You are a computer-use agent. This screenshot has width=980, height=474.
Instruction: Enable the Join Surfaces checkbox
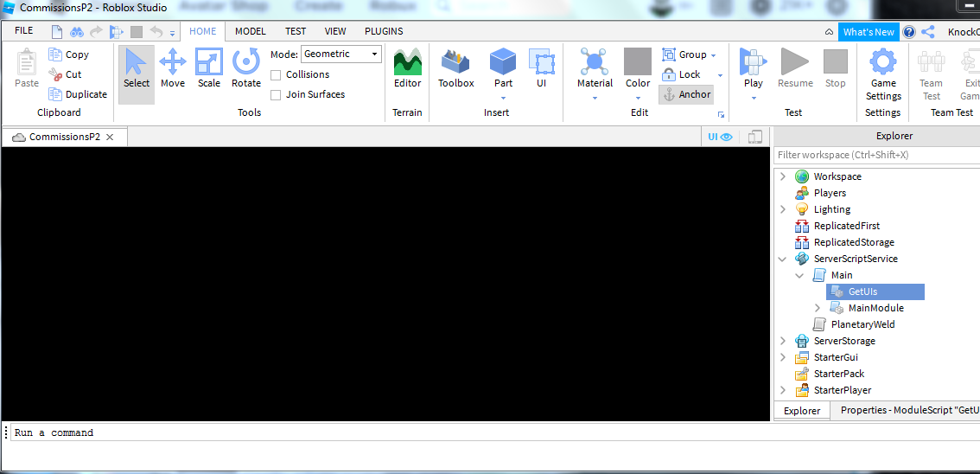coord(275,95)
